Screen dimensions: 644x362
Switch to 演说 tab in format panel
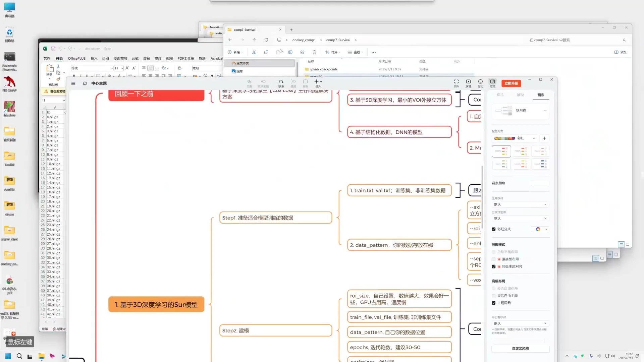tap(520, 95)
